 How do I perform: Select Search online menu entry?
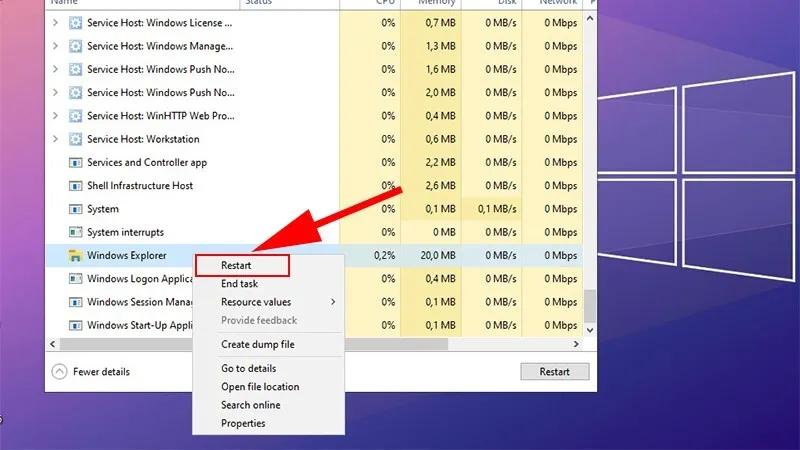click(x=268, y=405)
